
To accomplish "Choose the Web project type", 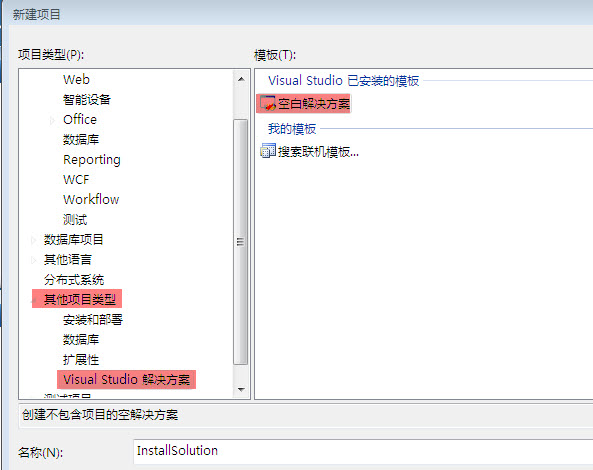I will [76, 79].
